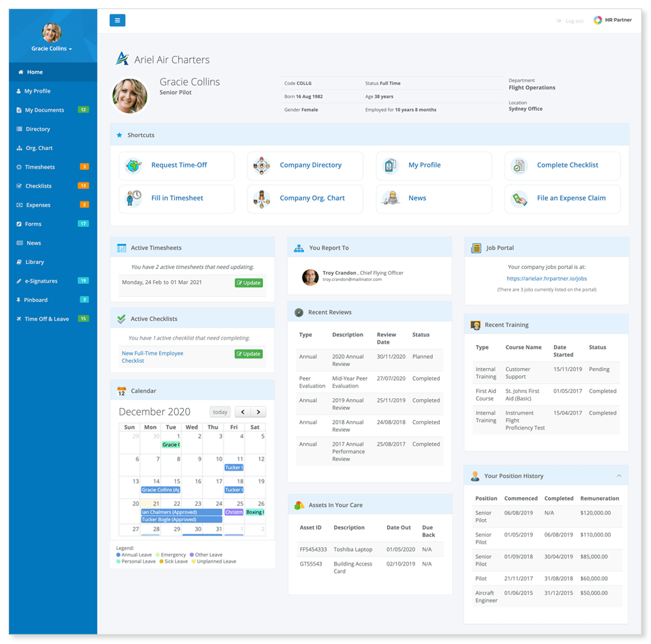The image size is (651, 644).
Task: Click the HR Partner logo top right
Action: point(612,19)
